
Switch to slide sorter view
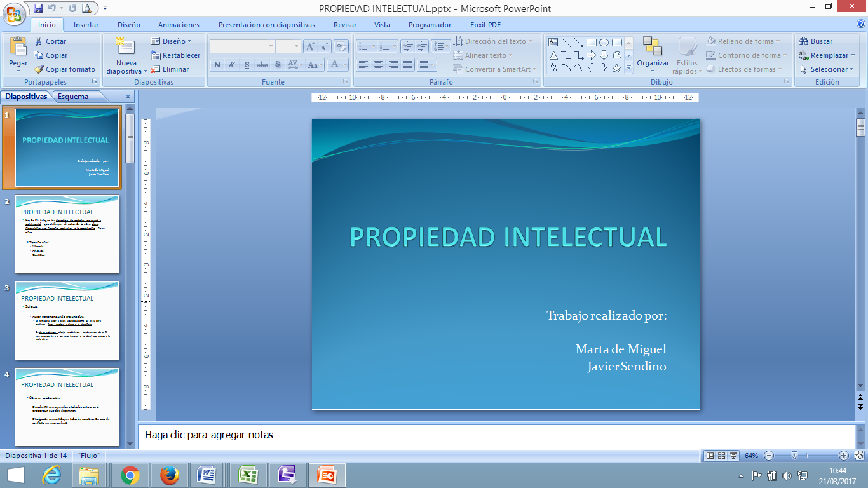721,456
